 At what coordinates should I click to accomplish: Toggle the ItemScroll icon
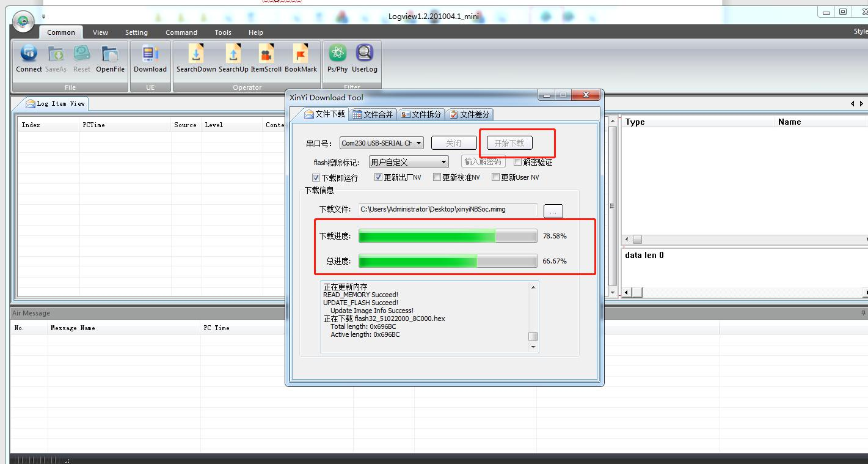click(x=266, y=54)
